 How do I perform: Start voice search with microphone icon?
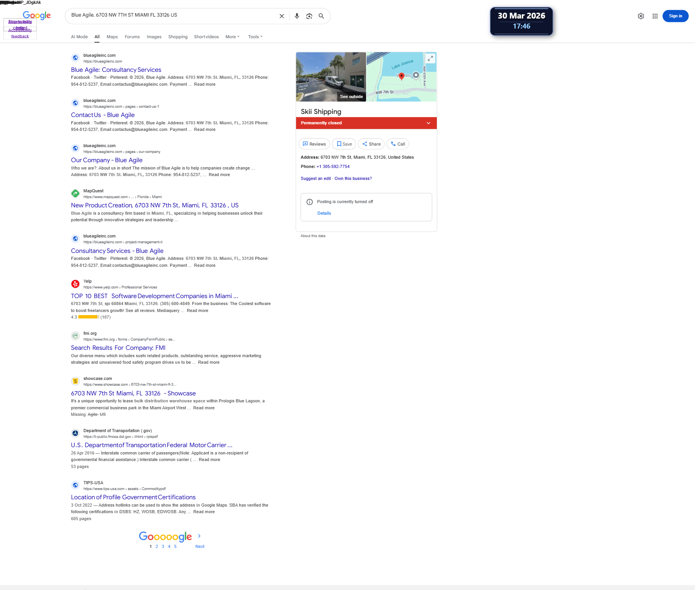[297, 16]
